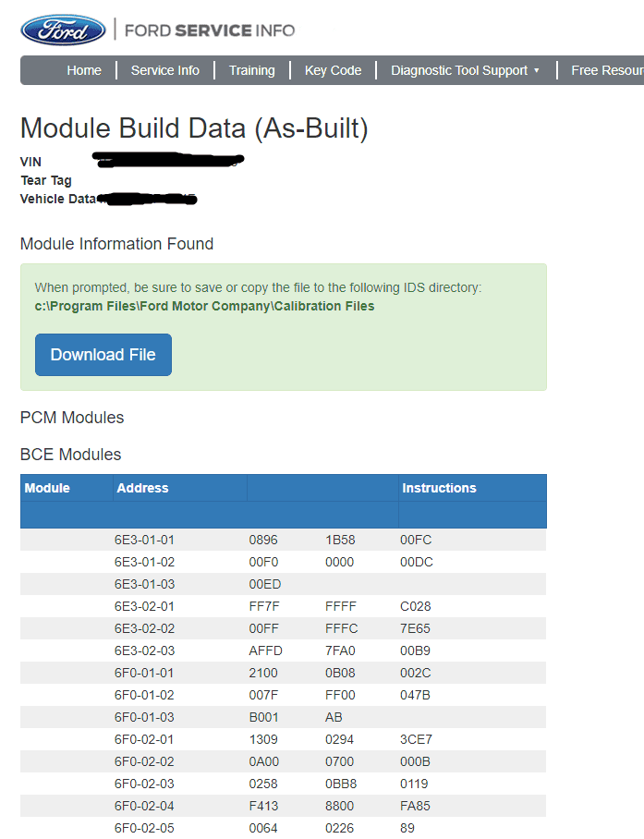Viewport: 644px width, 839px height.
Task: Open the Home navigation item
Action: pyautogui.click(x=84, y=69)
